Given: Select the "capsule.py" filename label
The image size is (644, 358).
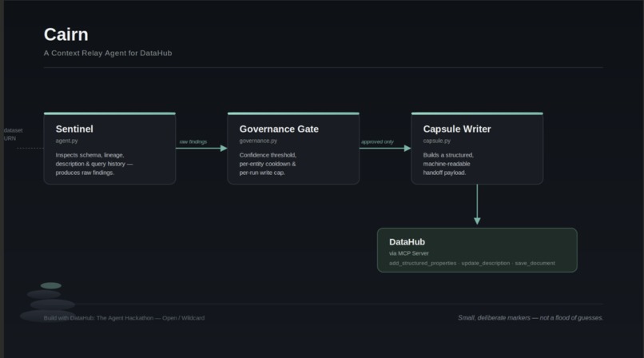Looking at the screenshot, I should pyautogui.click(x=437, y=141).
